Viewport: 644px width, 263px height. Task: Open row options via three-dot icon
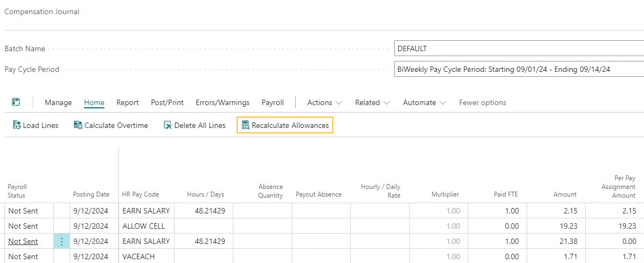61,241
